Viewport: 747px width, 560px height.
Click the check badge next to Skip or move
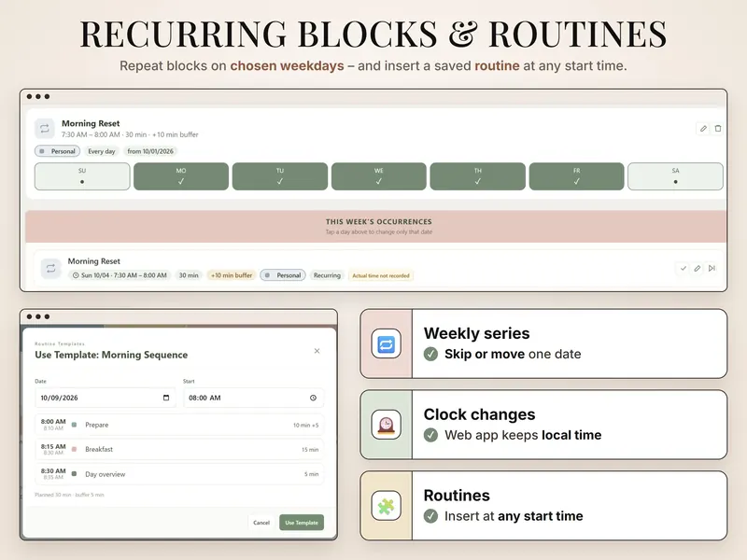(x=430, y=354)
